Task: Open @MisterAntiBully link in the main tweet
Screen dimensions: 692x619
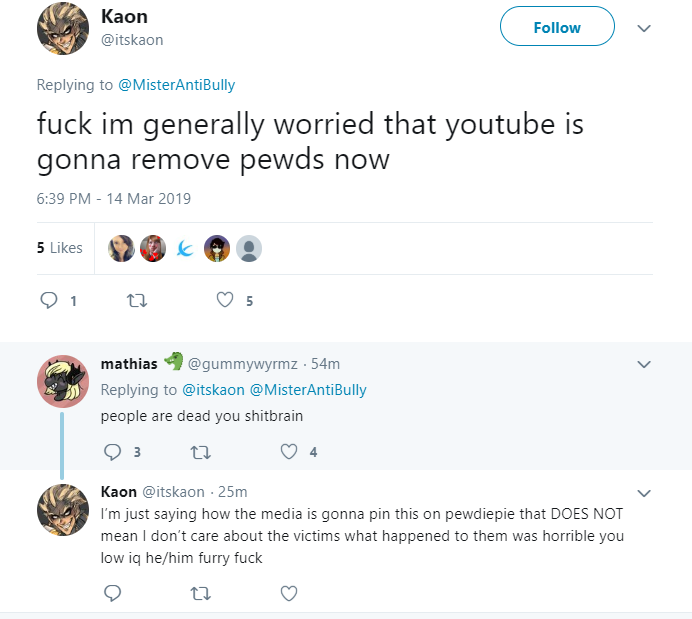Action: (177, 85)
